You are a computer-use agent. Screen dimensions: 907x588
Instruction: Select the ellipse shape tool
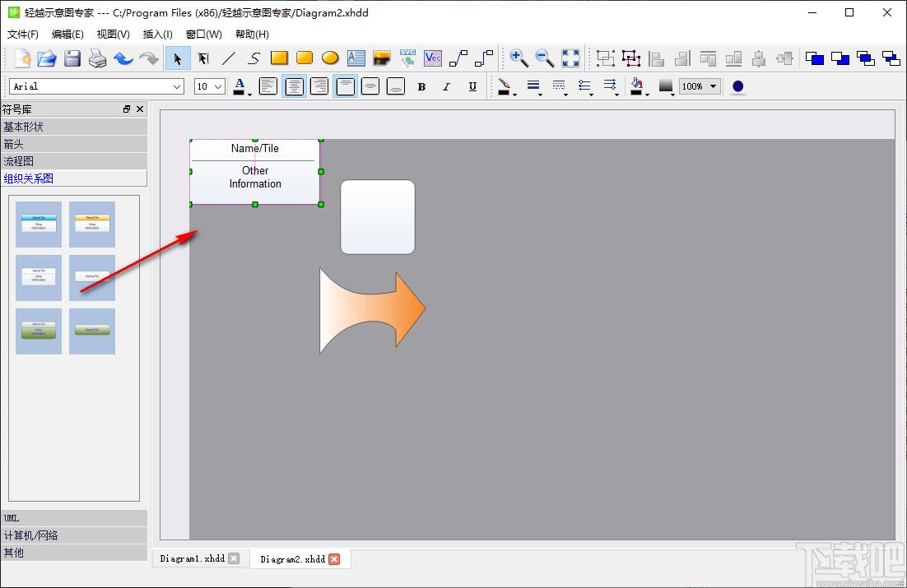click(330, 58)
